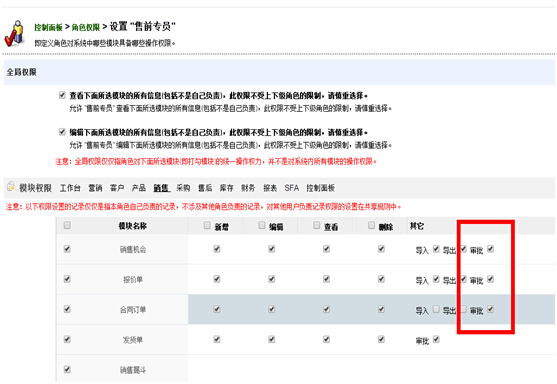Switch to the 工作台 module tab

click(70, 188)
